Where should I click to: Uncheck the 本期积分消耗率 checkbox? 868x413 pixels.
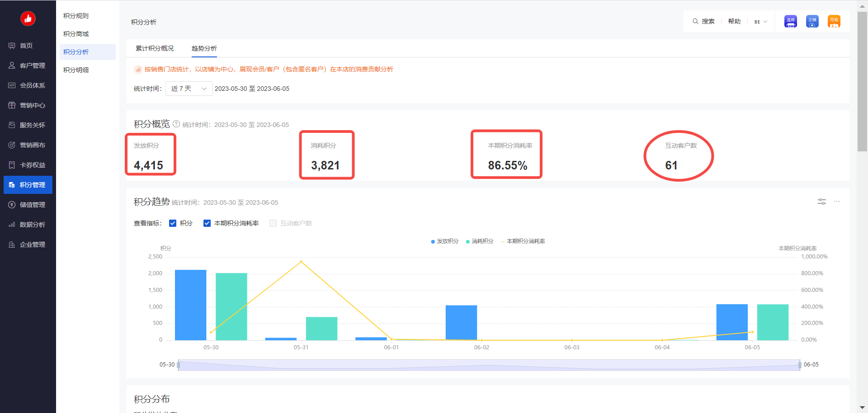(x=207, y=223)
